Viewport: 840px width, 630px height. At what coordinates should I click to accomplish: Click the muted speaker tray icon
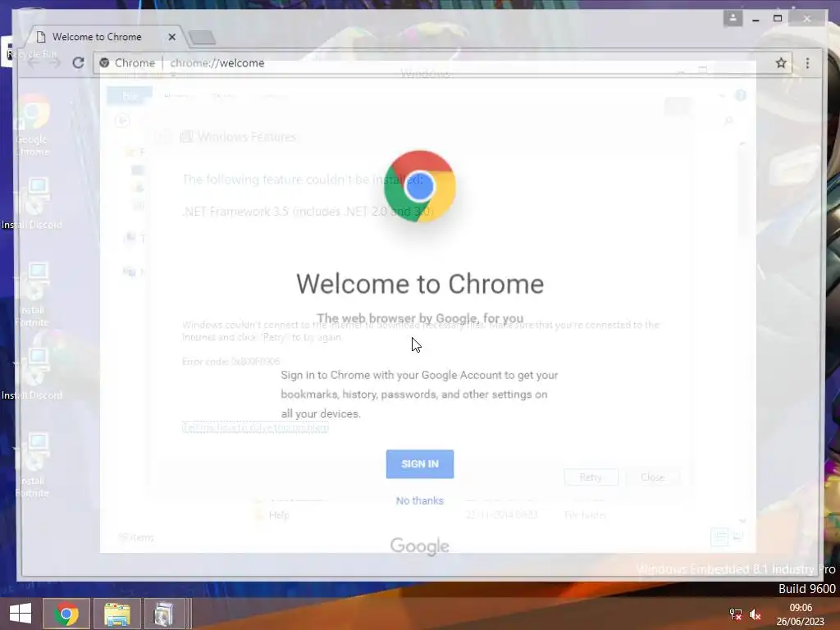coord(755,614)
